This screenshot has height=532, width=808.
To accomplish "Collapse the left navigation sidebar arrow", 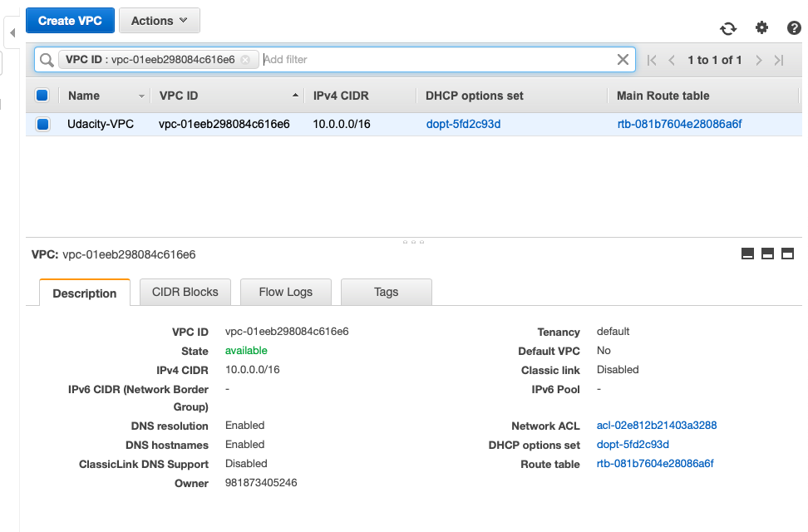I will (x=12, y=33).
